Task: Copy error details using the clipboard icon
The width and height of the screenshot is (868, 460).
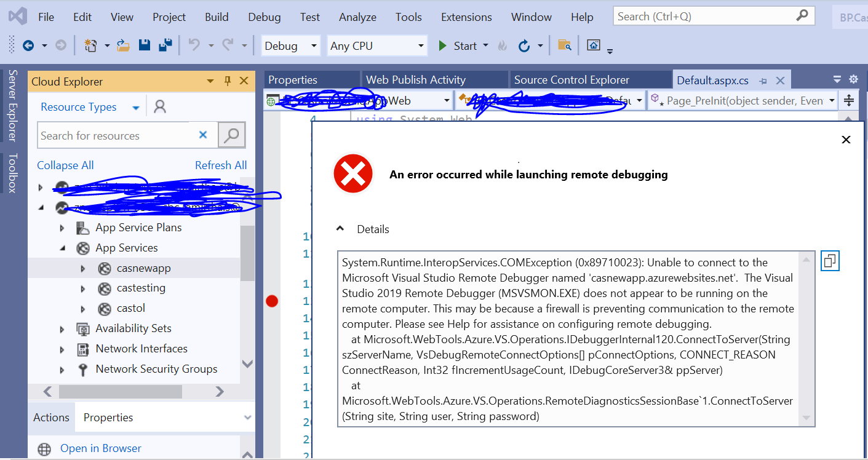Action: 829,261
